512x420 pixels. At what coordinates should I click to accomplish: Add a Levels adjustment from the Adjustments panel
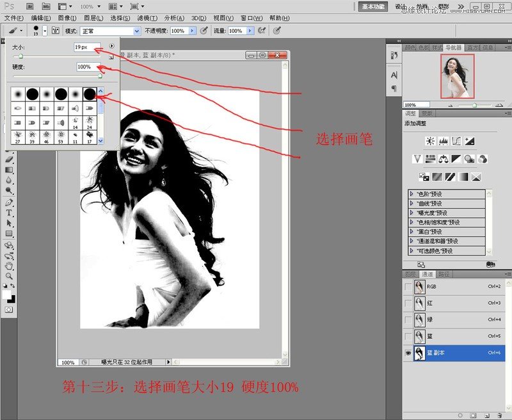click(444, 140)
